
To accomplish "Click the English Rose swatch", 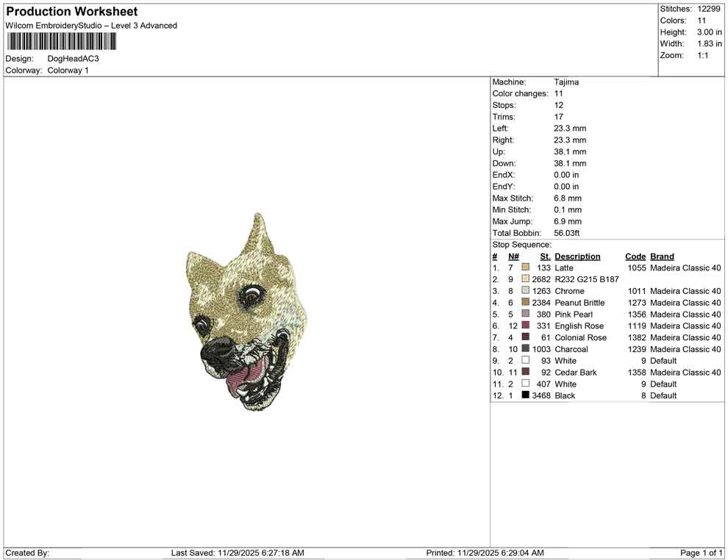I will tap(525, 326).
